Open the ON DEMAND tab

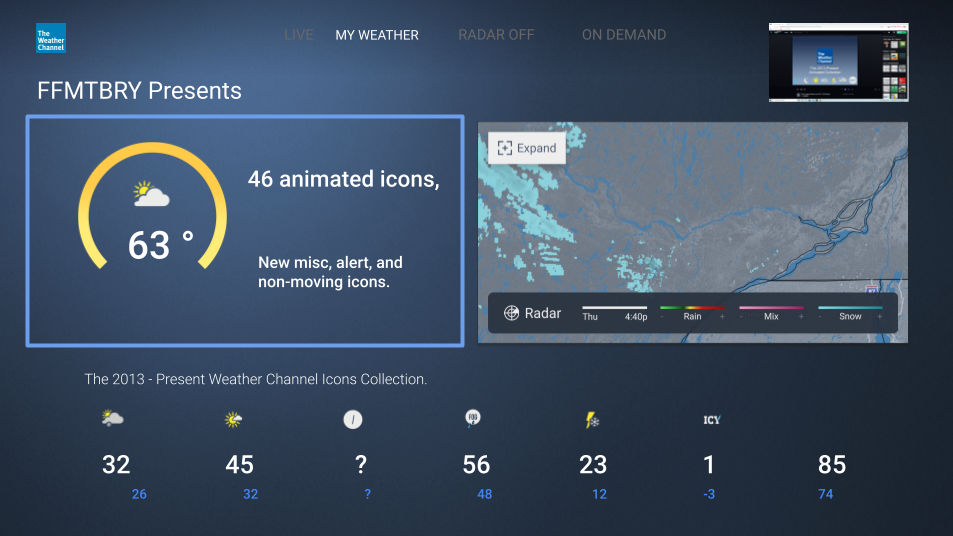point(624,35)
